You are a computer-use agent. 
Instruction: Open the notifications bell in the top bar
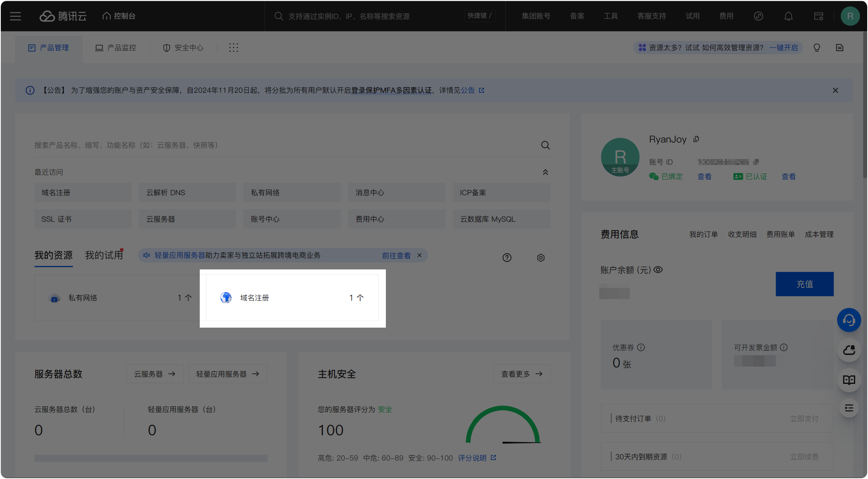coord(788,16)
